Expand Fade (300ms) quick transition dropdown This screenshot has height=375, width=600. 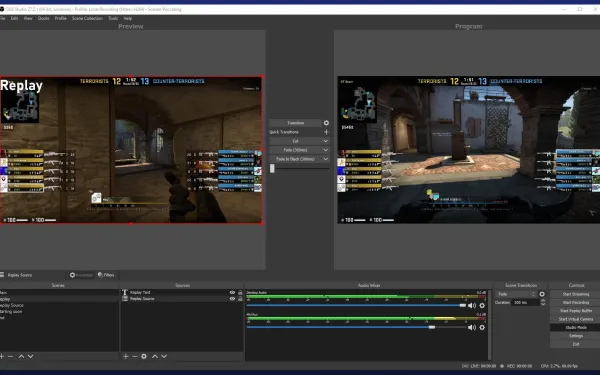coord(326,150)
